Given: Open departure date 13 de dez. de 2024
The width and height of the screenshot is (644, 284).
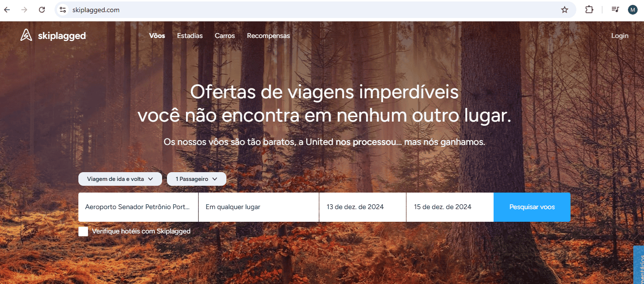Looking at the screenshot, I should pyautogui.click(x=363, y=207).
